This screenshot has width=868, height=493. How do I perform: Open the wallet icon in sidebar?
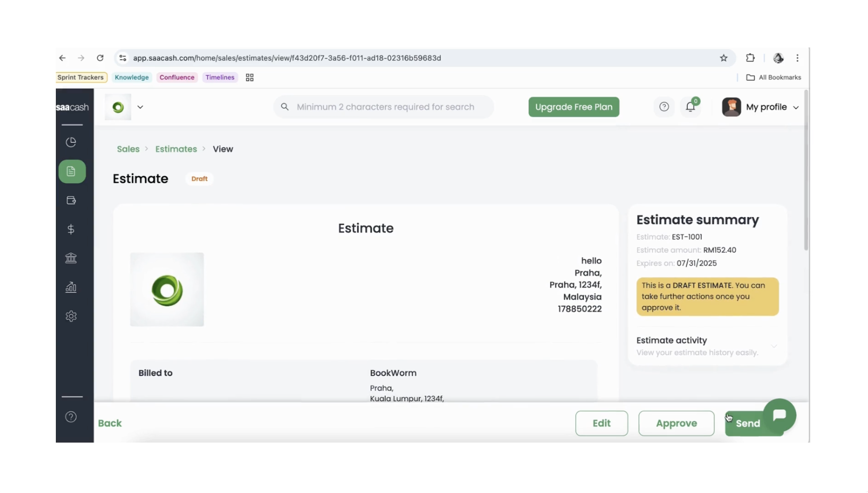click(x=71, y=200)
